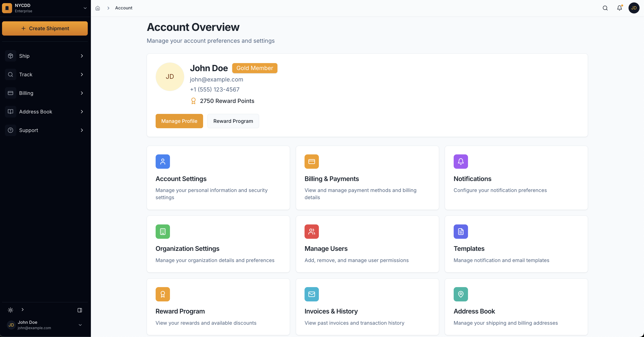Viewport: 644px width, 337px height.
Task: Click the red Manage Users icon
Action: point(311,232)
